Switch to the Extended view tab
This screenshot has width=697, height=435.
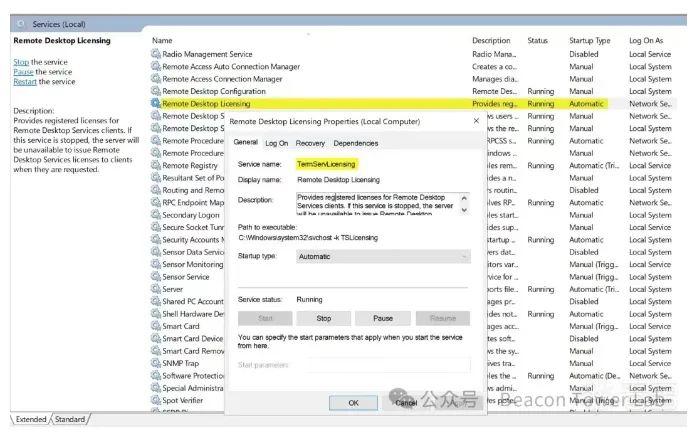pos(31,419)
